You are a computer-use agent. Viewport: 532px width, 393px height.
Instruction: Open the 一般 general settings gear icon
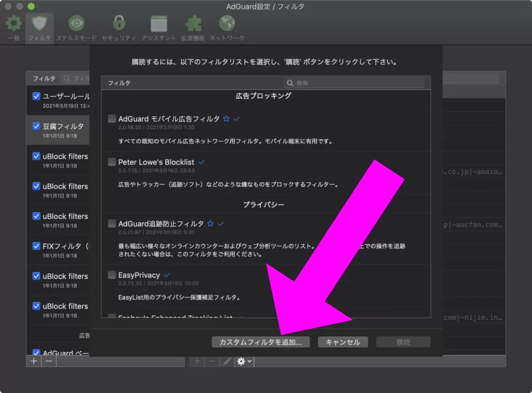[14, 24]
